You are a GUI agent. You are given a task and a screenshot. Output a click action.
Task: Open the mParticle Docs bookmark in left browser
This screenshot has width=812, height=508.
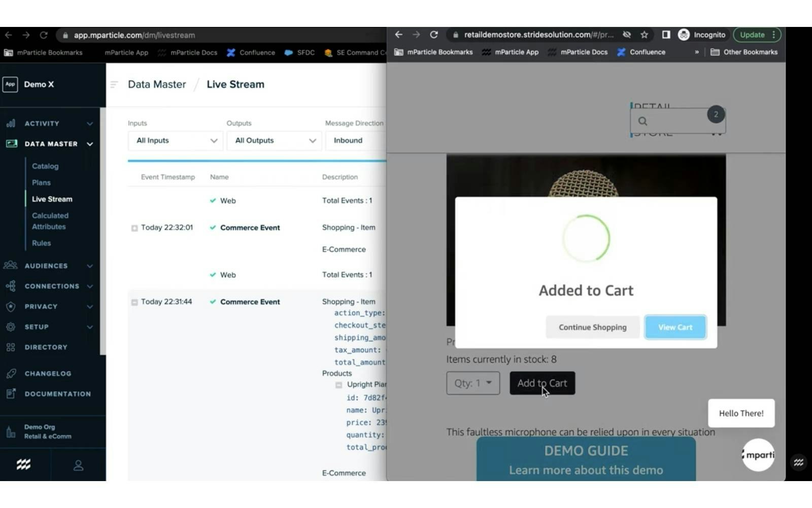pos(188,52)
